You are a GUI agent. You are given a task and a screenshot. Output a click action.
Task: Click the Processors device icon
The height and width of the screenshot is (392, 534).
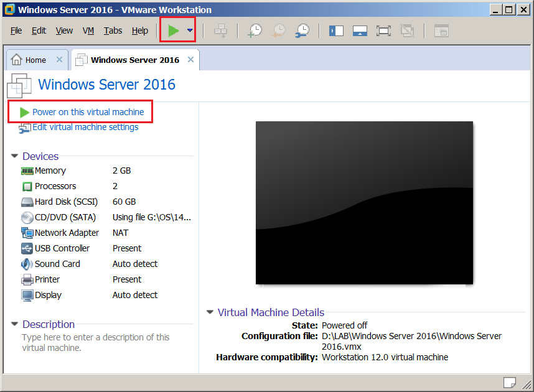tap(27, 186)
